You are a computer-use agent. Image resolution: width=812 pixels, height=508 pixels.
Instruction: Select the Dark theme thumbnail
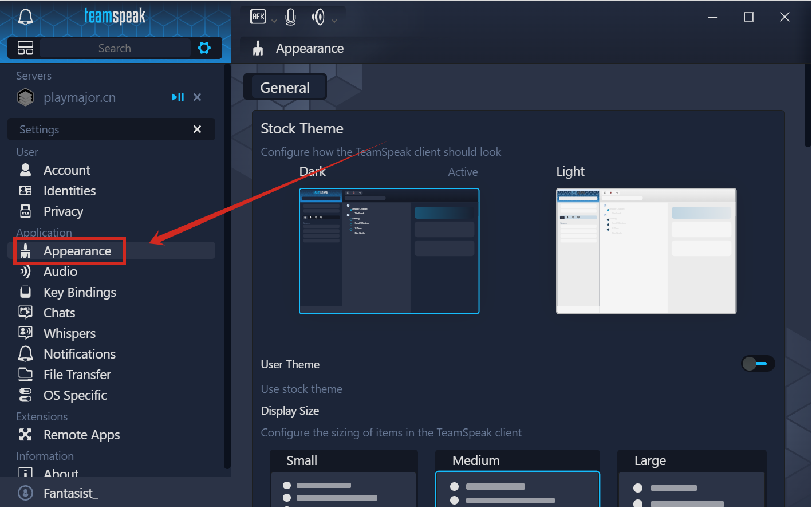[x=389, y=251]
